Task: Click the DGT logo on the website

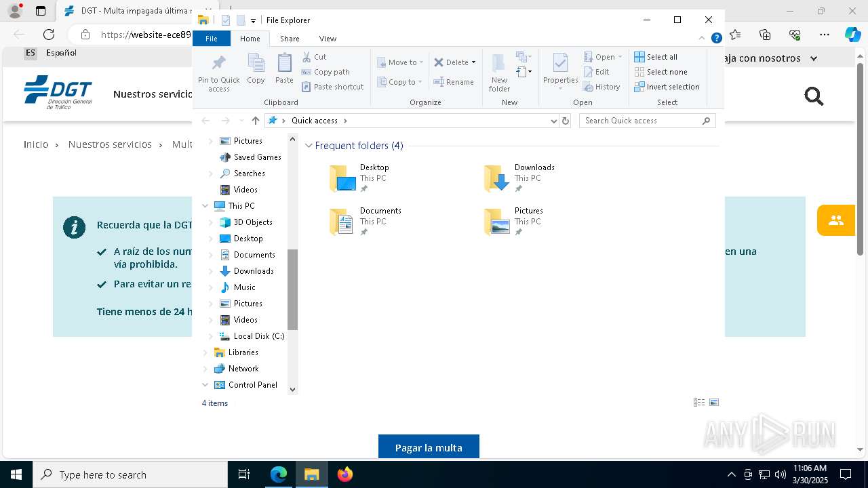Action: (x=58, y=92)
